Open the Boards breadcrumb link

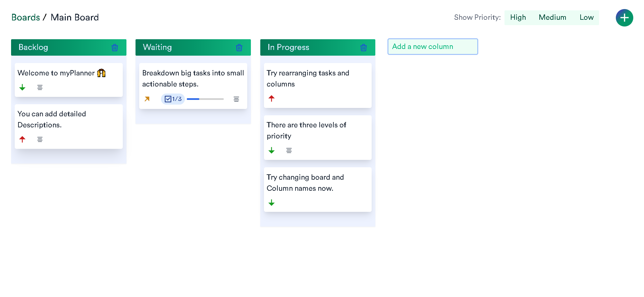[x=25, y=17]
